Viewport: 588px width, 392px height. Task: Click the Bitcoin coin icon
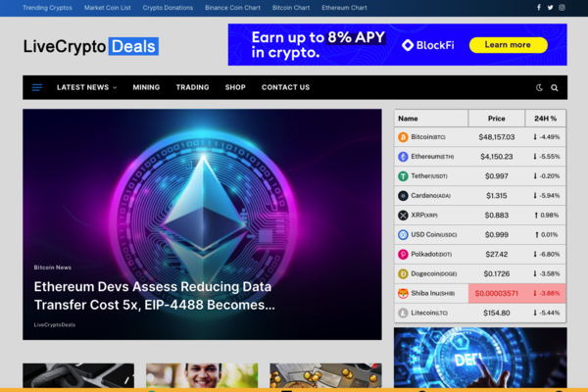pyautogui.click(x=403, y=137)
